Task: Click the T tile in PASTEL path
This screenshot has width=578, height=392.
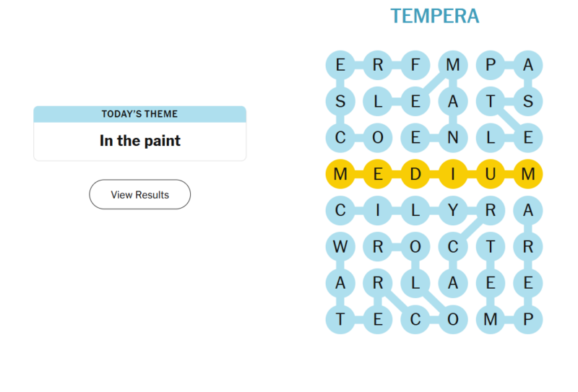Action: 491,102
